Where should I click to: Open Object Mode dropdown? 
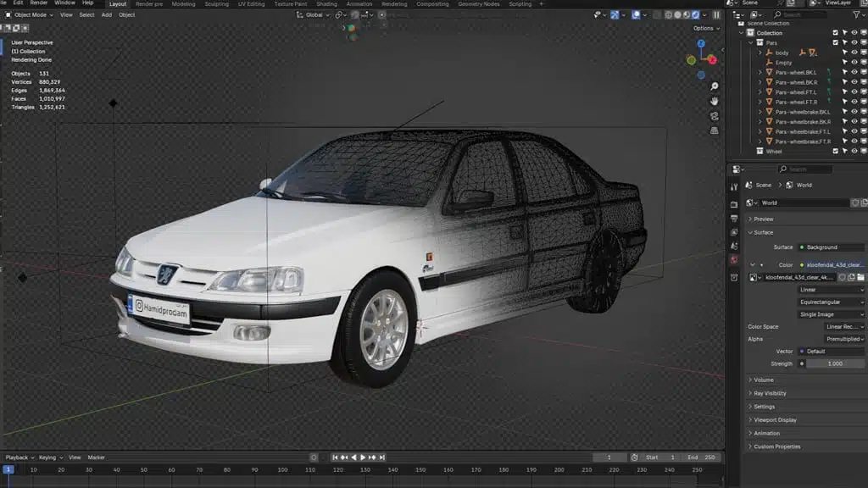point(30,15)
